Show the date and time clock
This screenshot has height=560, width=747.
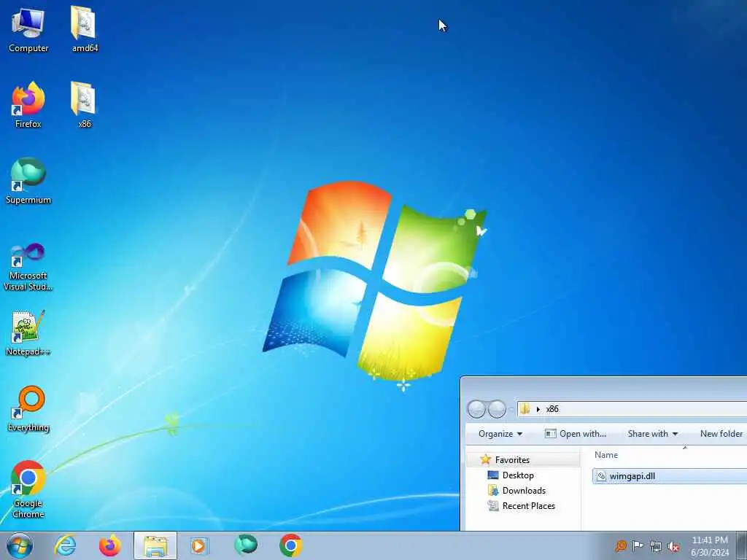click(x=710, y=546)
